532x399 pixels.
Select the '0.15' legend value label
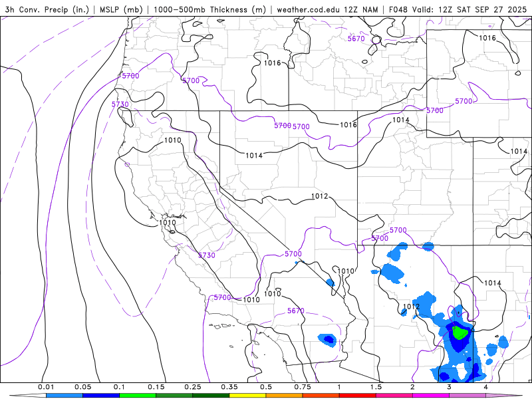pyautogui.click(x=156, y=387)
